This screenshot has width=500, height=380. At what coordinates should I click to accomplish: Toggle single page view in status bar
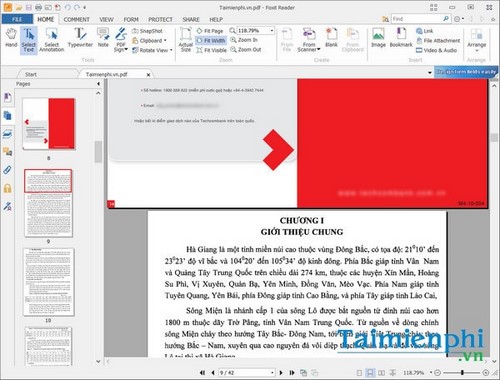359,372
